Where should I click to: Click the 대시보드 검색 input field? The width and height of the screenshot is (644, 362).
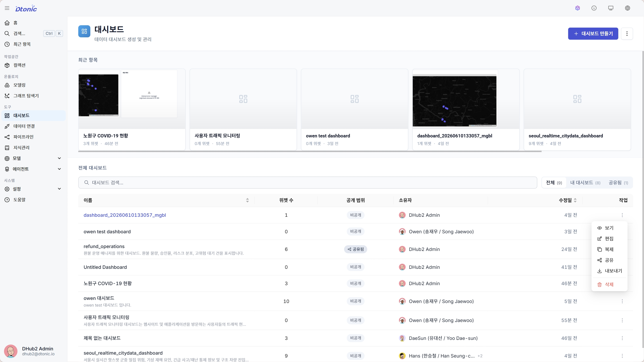click(x=307, y=183)
